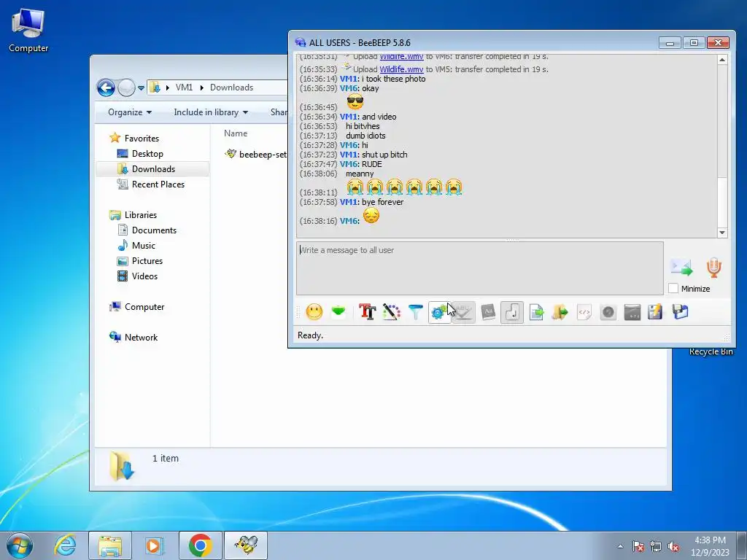
Task: Select the beebeep-setup file in Downloads
Action: tap(256, 154)
